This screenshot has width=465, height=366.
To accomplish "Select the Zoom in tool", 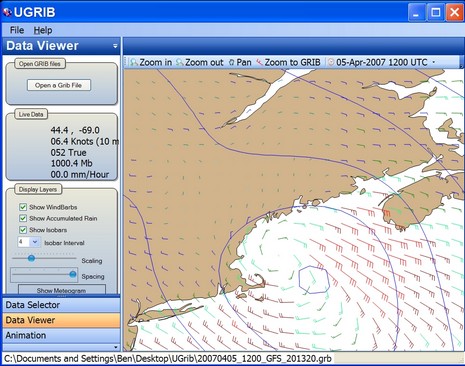I will [151, 62].
